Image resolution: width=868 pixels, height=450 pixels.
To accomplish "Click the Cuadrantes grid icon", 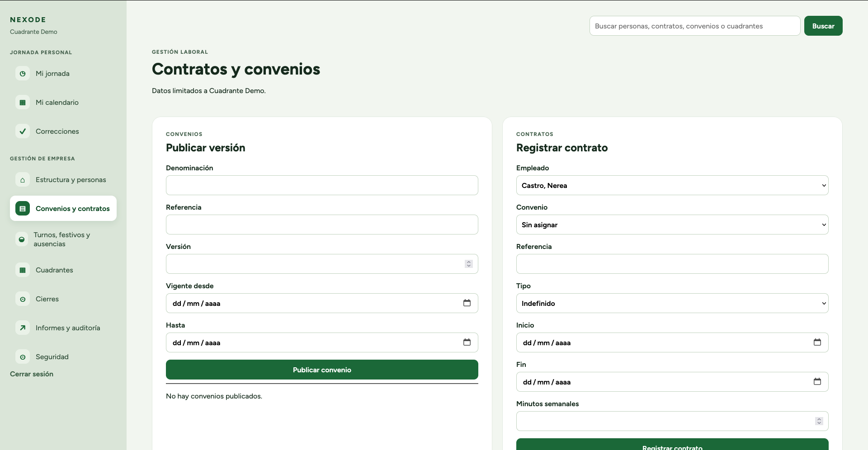I will coord(23,270).
